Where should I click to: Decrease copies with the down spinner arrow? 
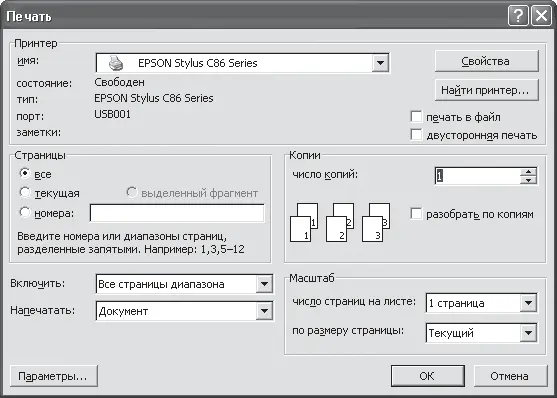[529, 180]
